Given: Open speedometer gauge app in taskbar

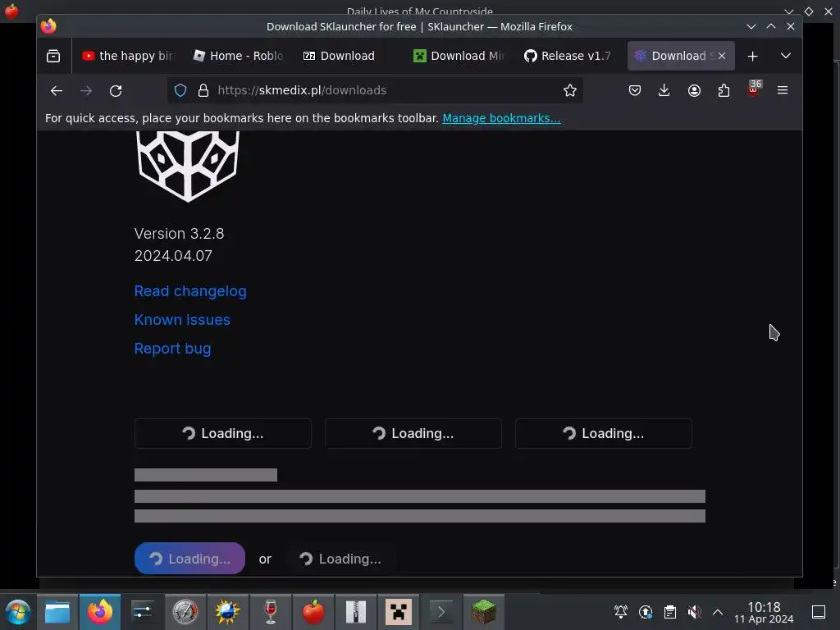Looking at the screenshot, I should pos(185,612).
